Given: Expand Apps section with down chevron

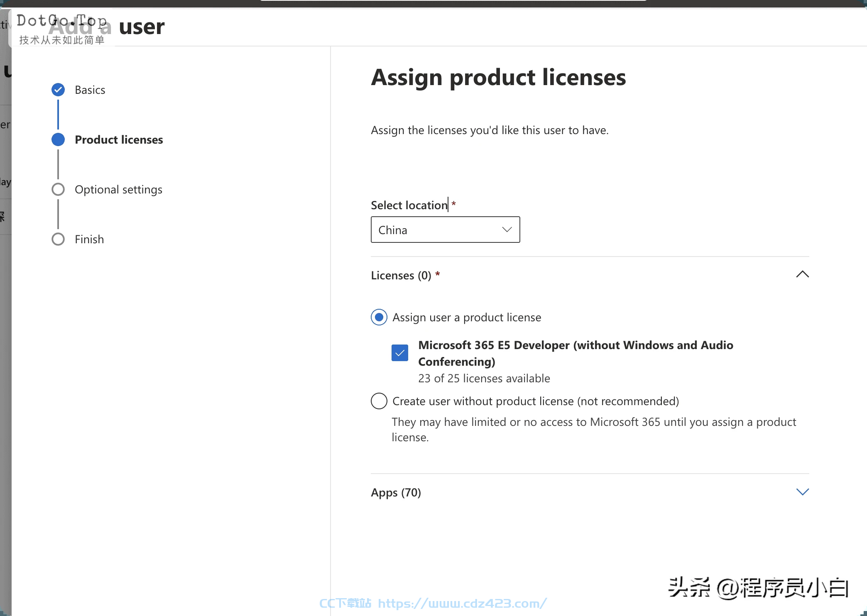Looking at the screenshot, I should pos(803,492).
